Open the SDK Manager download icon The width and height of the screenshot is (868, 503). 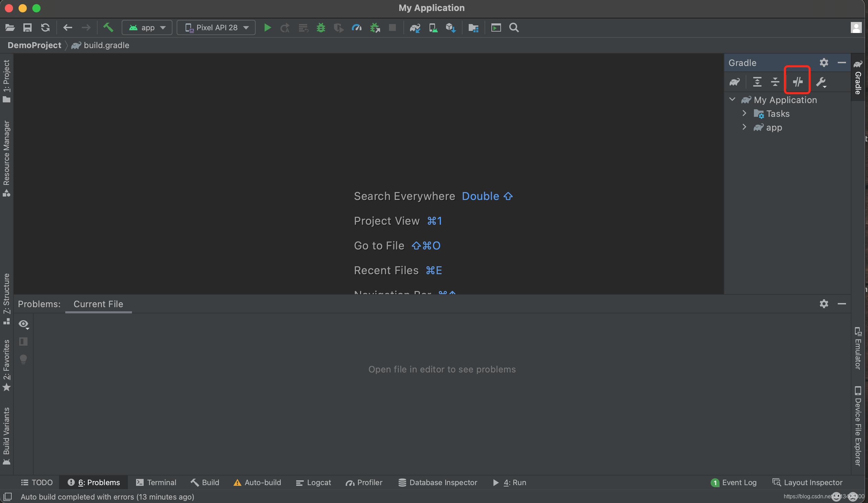point(450,27)
